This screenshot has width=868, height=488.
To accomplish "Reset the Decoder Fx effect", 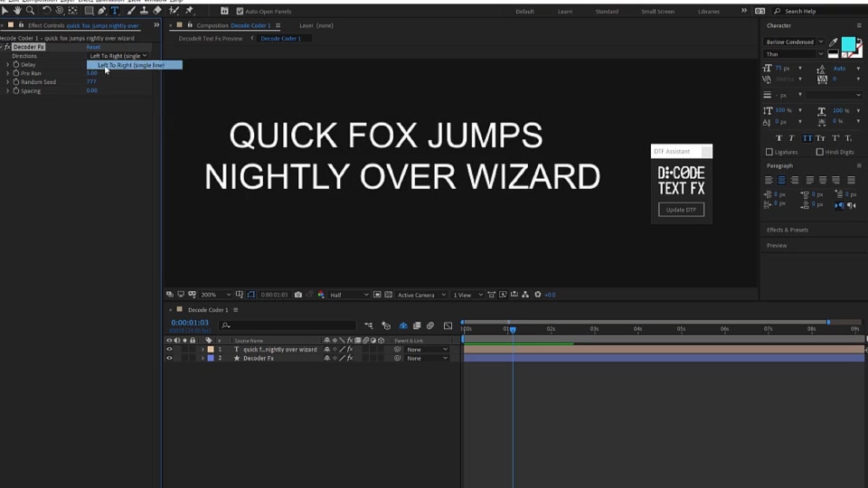I will point(93,47).
